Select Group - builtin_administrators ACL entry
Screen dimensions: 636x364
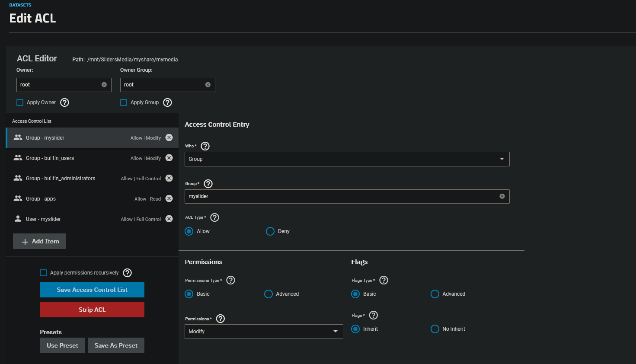(x=92, y=178)
